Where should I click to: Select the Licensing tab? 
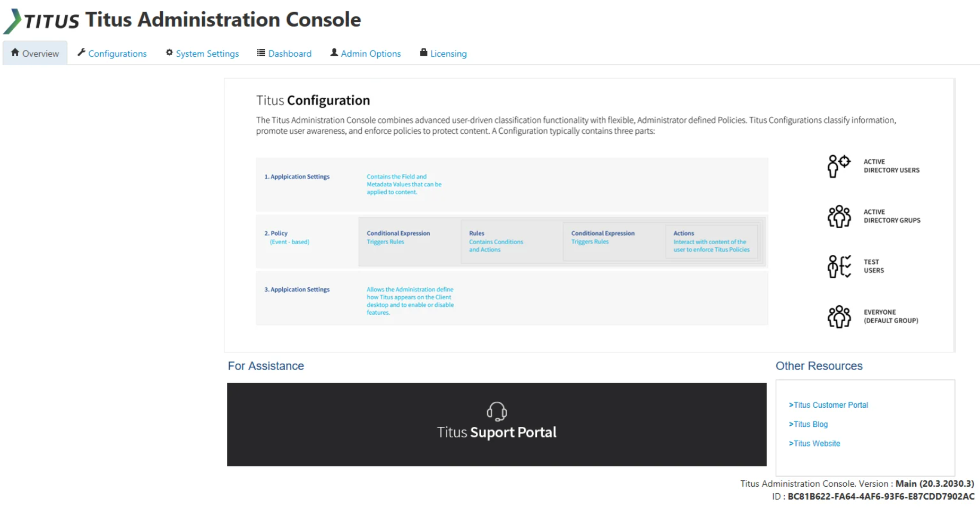tap(444, 53)
